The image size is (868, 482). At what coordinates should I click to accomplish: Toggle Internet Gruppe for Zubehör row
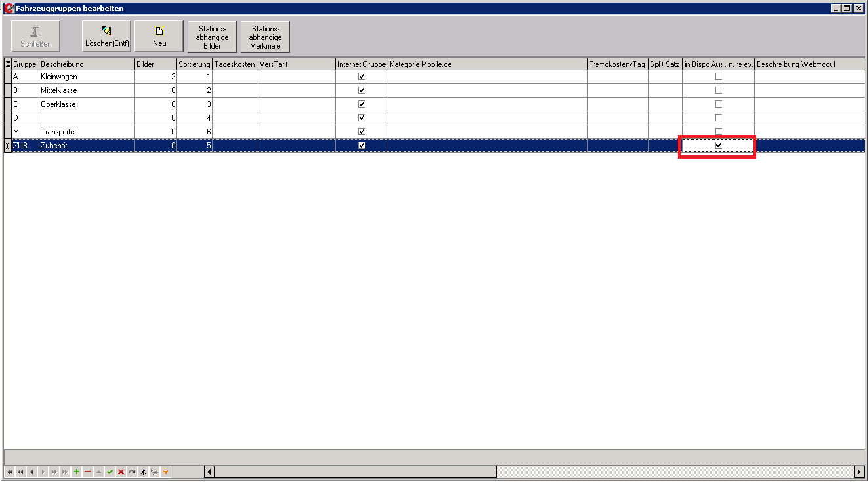pyautogui.click(x=362, y=146)
